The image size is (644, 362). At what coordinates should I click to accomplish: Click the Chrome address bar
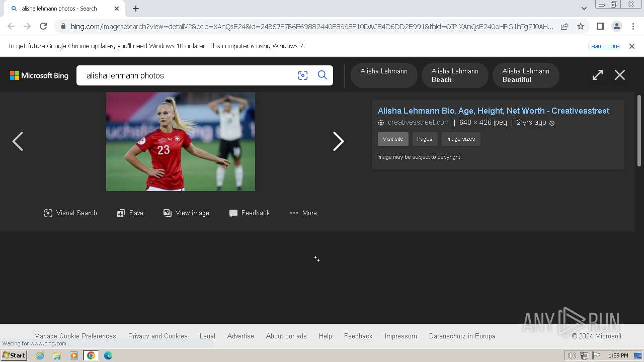[312, 27]
